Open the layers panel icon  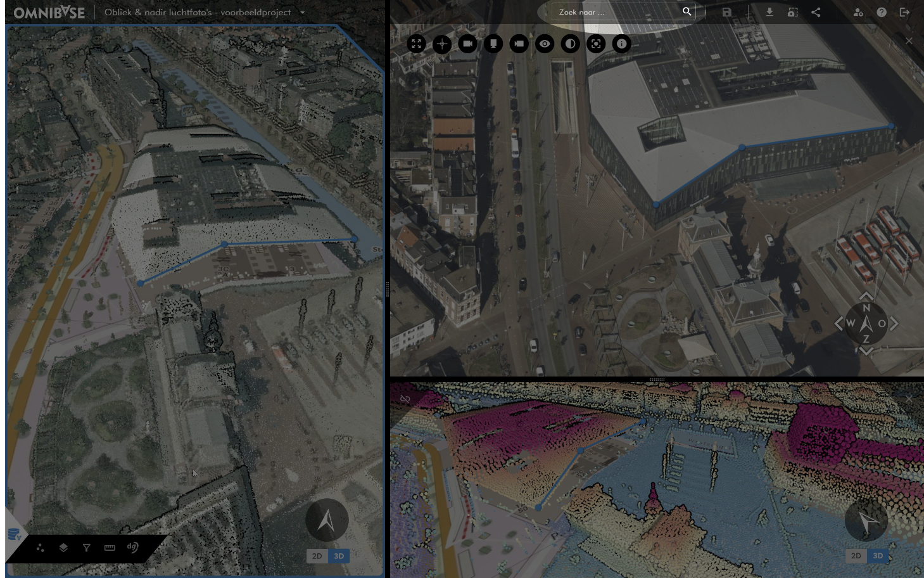click(63, 548)
